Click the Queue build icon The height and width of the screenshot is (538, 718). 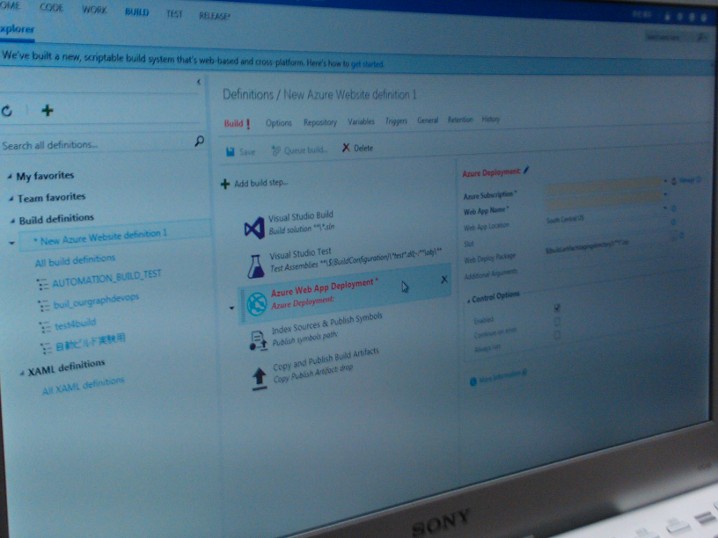pyautogui.click(x=276, y=150)
